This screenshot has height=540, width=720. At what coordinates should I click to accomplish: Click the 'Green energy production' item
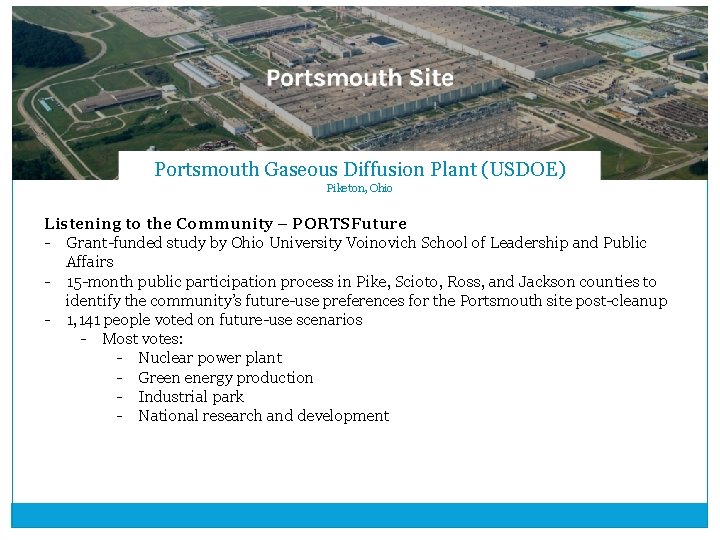click(226, 378)
